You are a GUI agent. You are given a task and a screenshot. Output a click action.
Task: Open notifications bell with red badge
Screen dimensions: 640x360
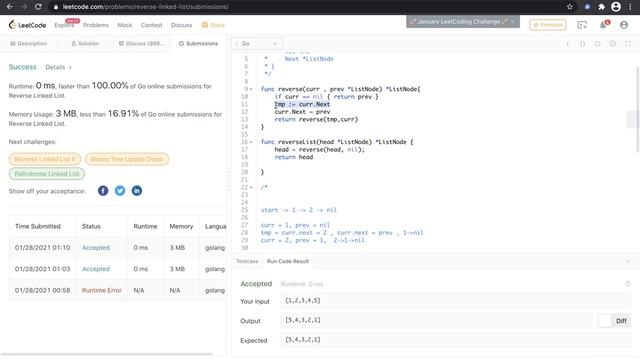pyautogui.click(x=604, y=25)
